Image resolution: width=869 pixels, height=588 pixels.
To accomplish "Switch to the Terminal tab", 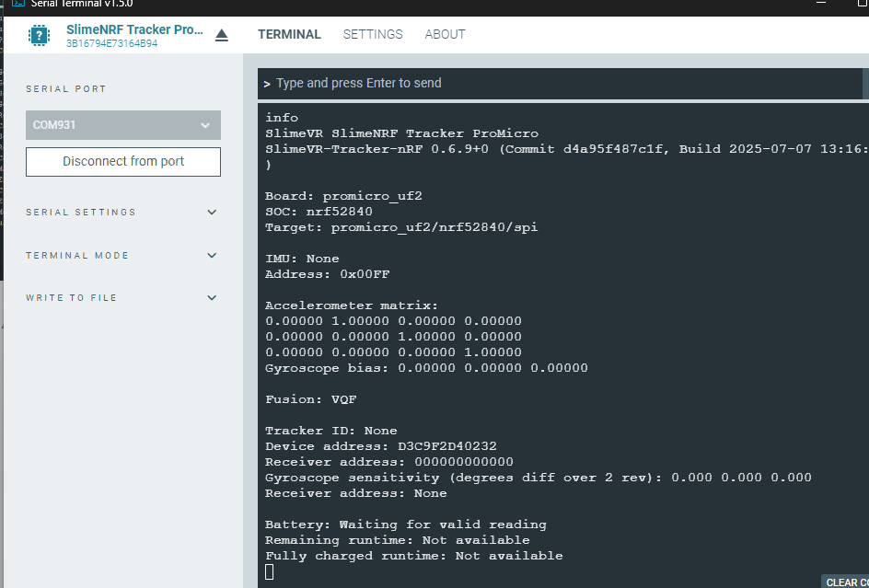I will pyautogui.click(x=289, y=34).
